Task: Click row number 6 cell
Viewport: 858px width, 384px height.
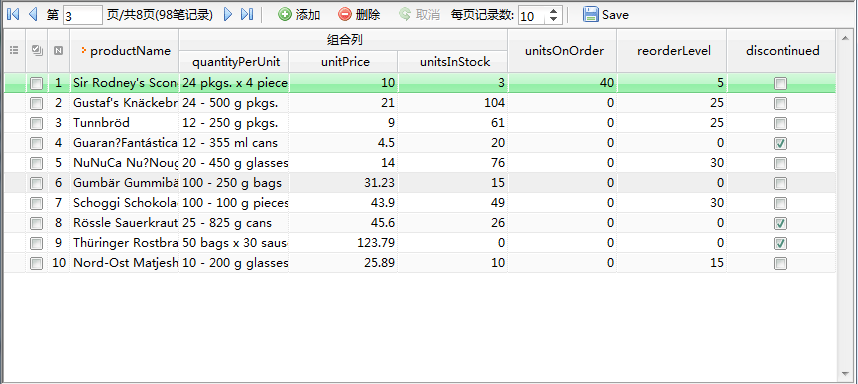Action: pos(59,183)
